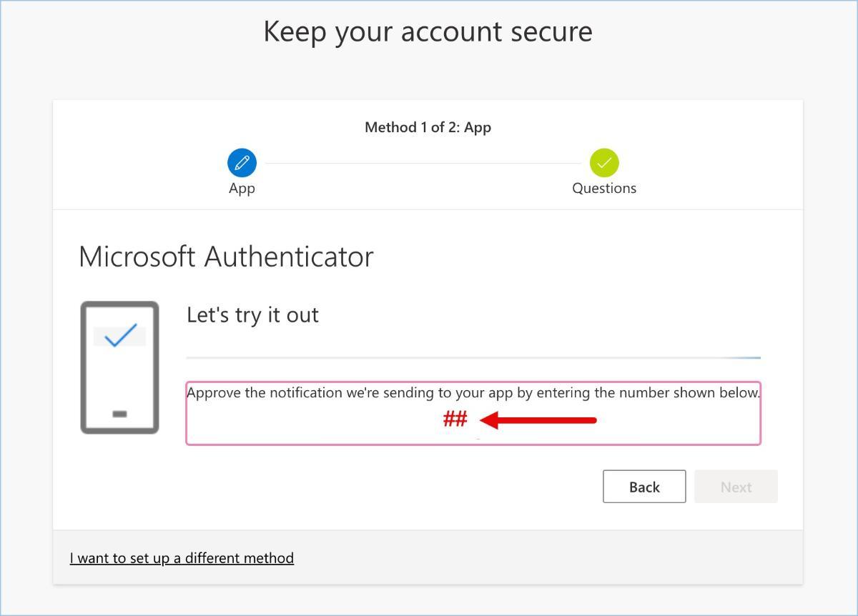Open the "I want to set up a different method" link
Viewport: 858px width, 616px height.
coord(182,558)
